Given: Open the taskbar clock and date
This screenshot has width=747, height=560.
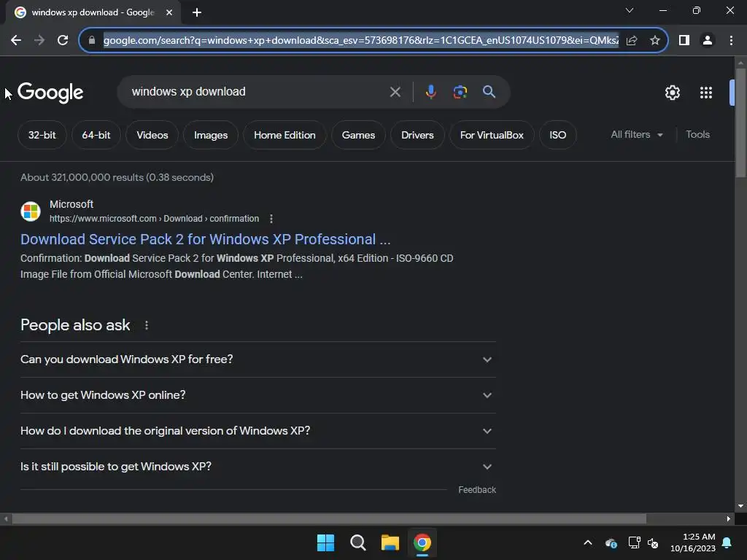Looking at the screenshot, I should click(x=693, y=542).
